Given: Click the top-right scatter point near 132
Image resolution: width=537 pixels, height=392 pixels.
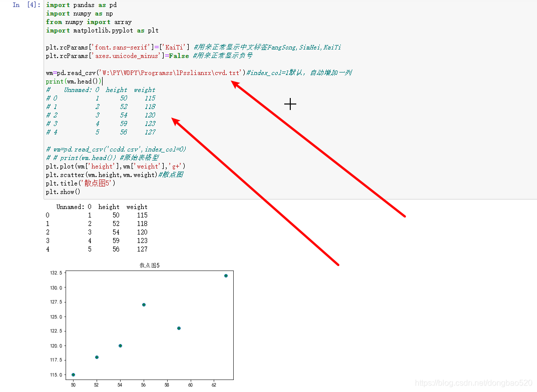Looking at the screenshot, I should (x=226, y=275).
